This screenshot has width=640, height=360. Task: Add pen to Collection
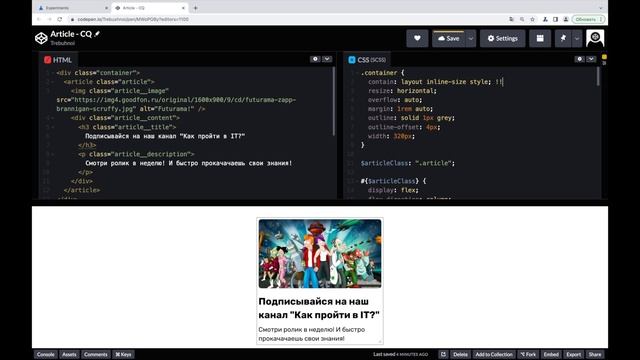(x=494, y=354)
